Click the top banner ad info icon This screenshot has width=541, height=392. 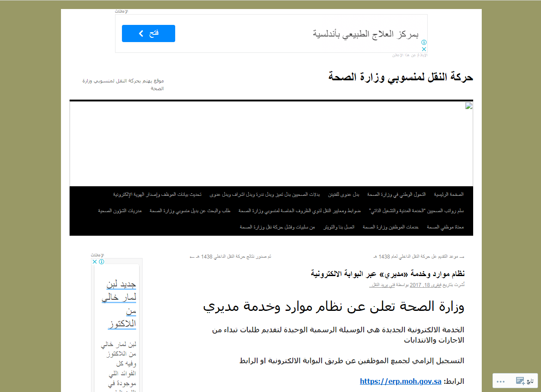pyautogui.click(x=424, y=43)
